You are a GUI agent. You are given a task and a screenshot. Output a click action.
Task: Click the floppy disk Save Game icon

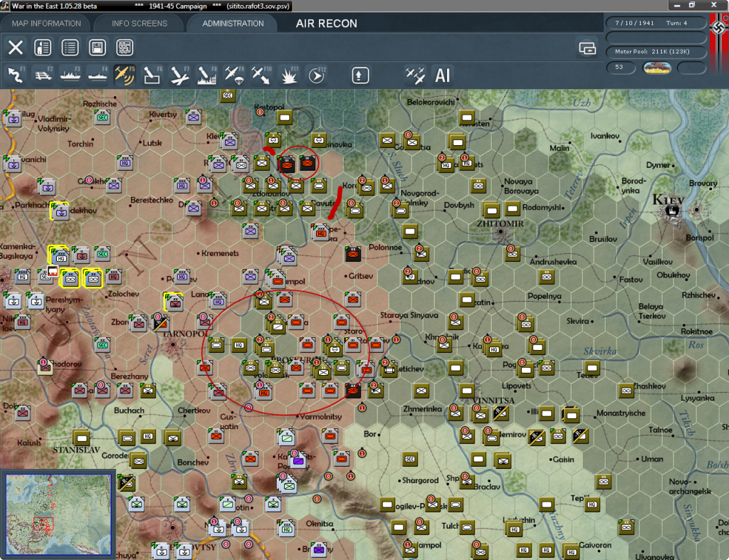(x=97, y=48)
